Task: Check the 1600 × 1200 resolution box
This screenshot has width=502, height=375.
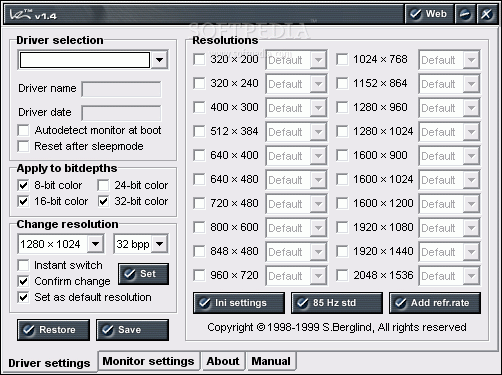Action: tap(342, 204)
